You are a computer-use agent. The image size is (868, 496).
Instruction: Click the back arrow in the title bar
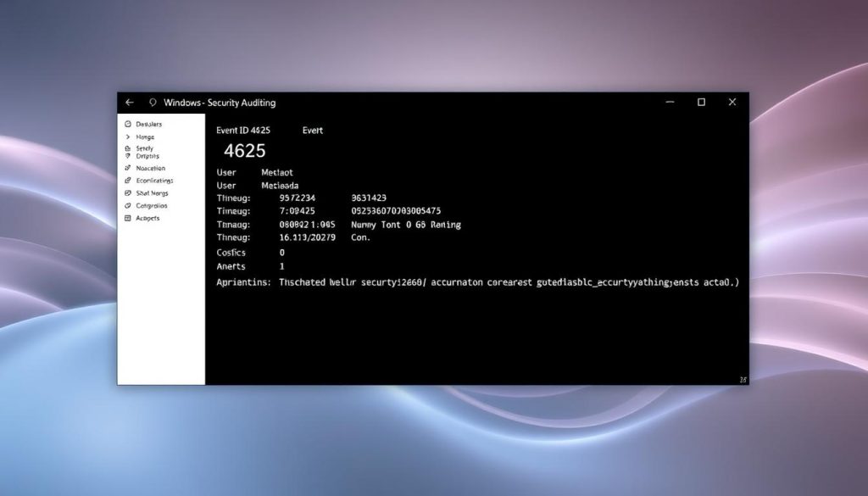(129, 102)
